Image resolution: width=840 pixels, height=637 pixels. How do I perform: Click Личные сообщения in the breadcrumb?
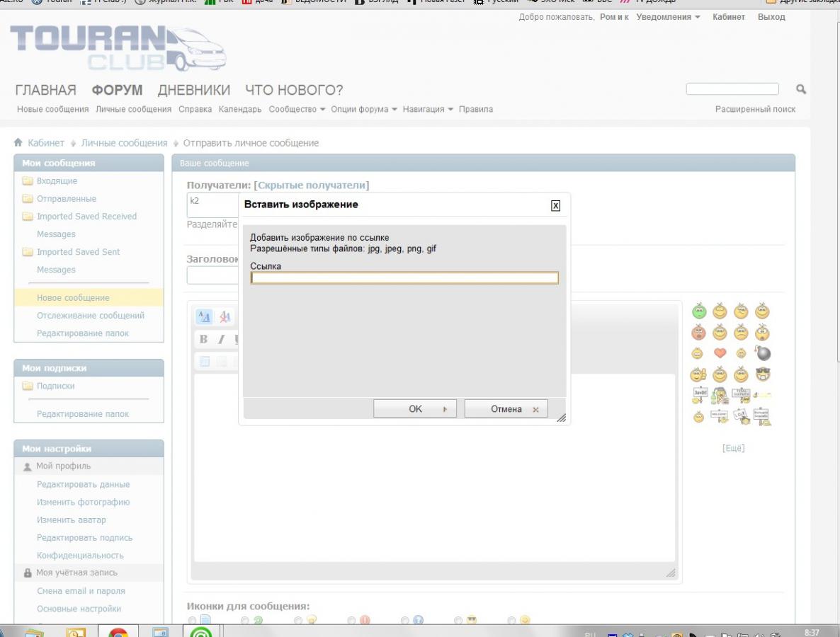point(124,143)
